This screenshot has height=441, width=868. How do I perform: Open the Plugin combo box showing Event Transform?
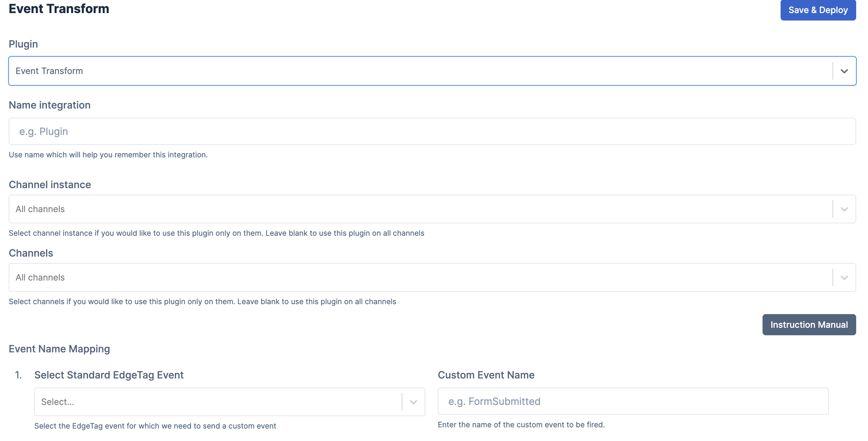click(418, 71)
